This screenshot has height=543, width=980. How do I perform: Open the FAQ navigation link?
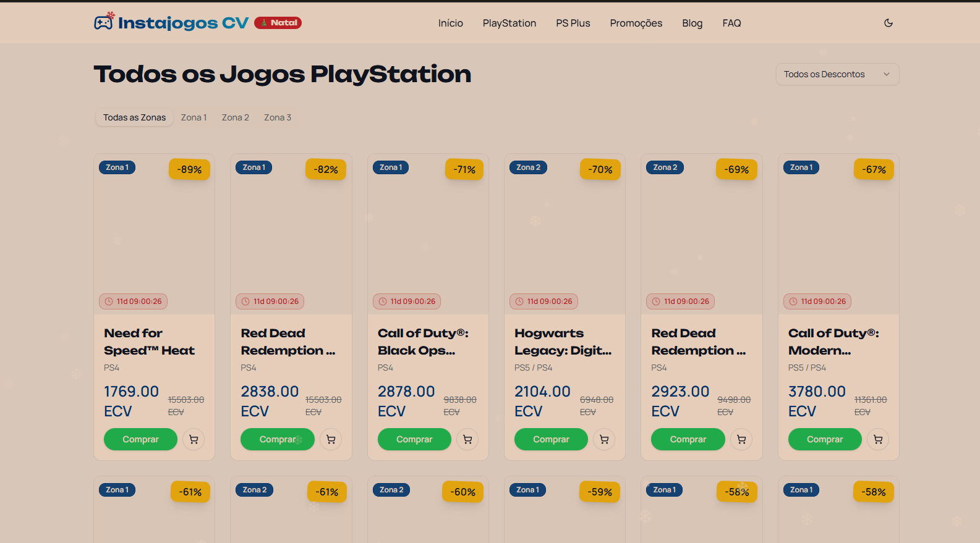point(731,23)
